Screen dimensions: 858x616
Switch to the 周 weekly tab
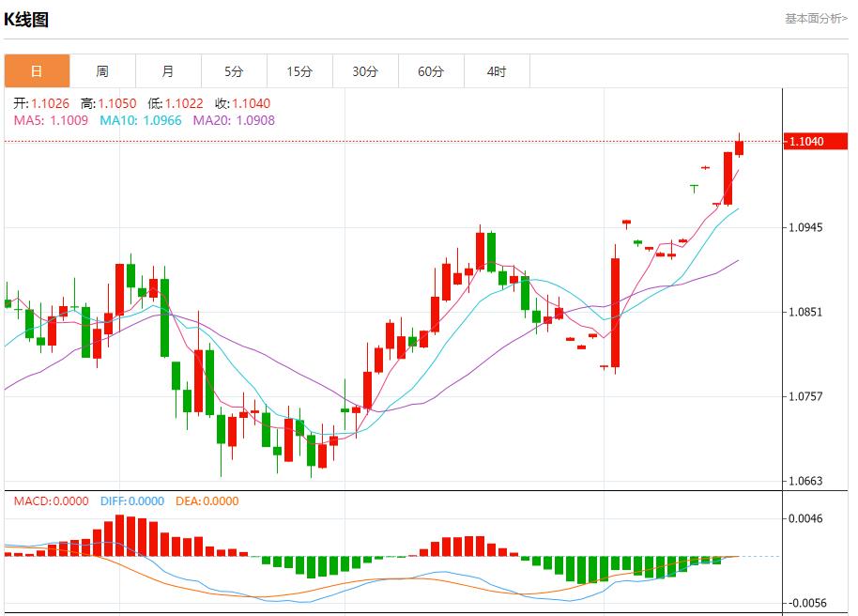point(102,71)
